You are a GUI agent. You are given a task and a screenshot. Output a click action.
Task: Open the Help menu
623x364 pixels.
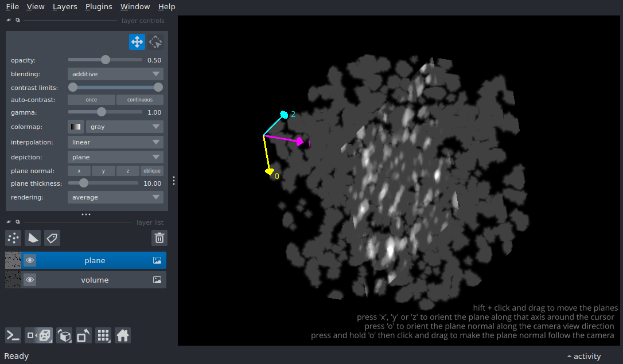coord(166,7)
